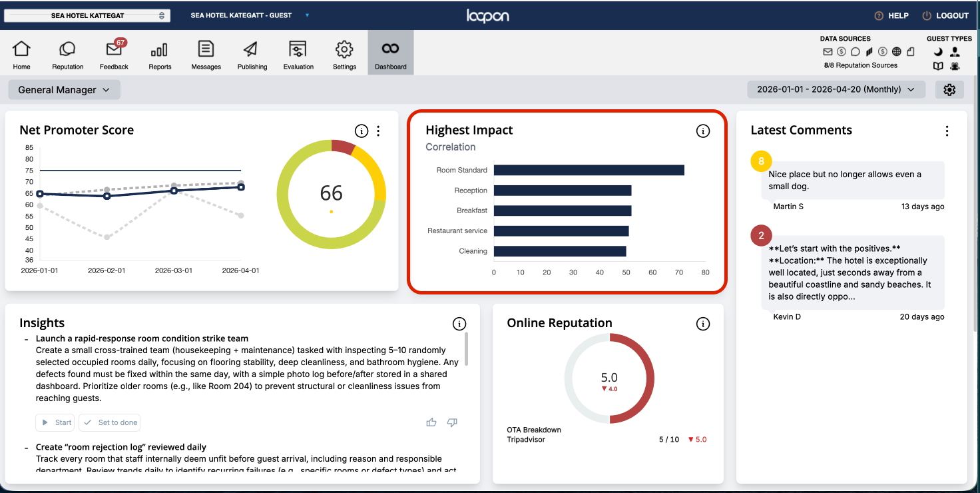Toggle the night-stay guest type icon

point(938,51)
